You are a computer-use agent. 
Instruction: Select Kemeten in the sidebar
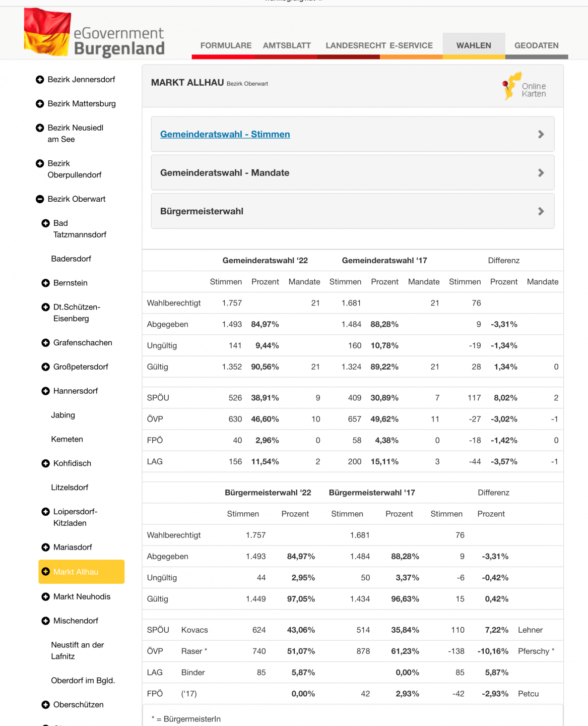(67, 439)
